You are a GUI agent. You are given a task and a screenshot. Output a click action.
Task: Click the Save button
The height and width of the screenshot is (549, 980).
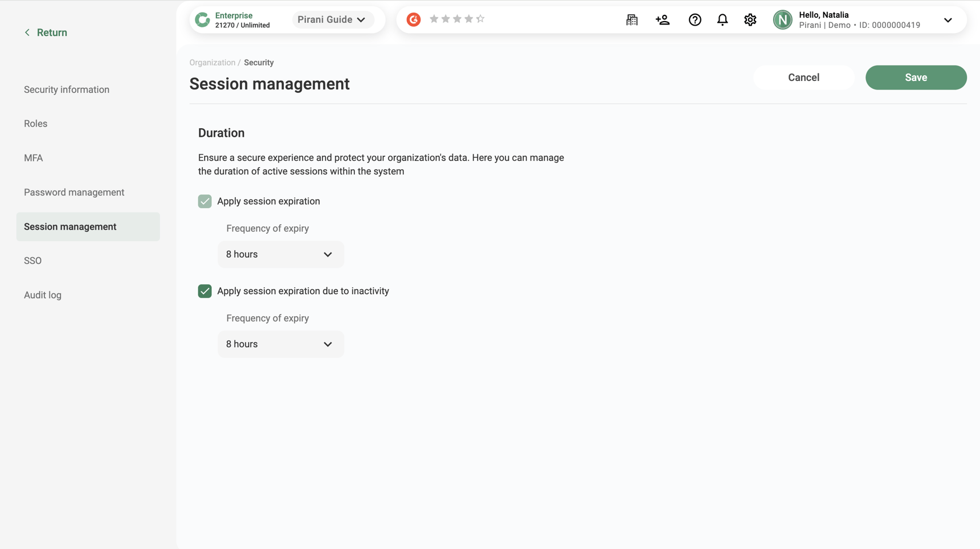click(916, 78)
